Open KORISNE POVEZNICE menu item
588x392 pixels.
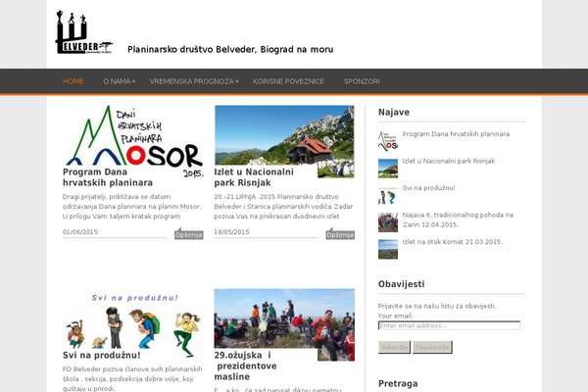(288, 81)
